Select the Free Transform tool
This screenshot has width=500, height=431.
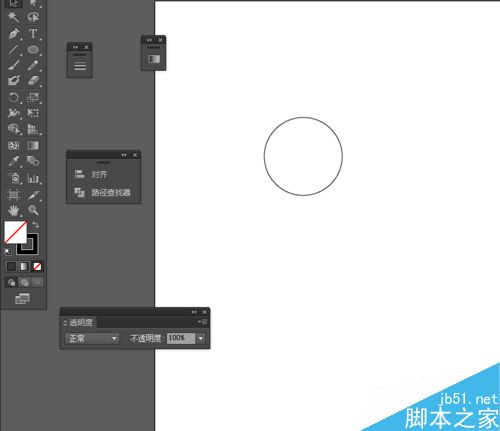pyautogui.click(x=33, y=113)
